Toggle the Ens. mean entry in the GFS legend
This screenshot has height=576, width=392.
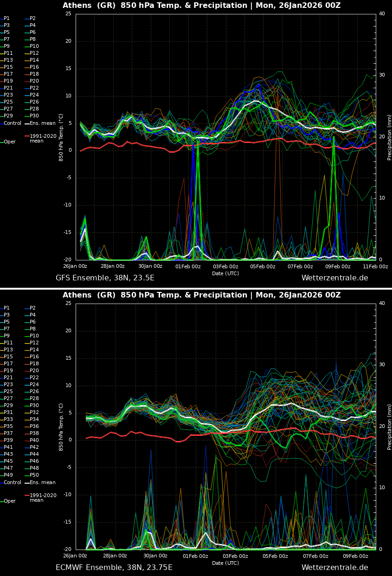(x=42, y=123)
